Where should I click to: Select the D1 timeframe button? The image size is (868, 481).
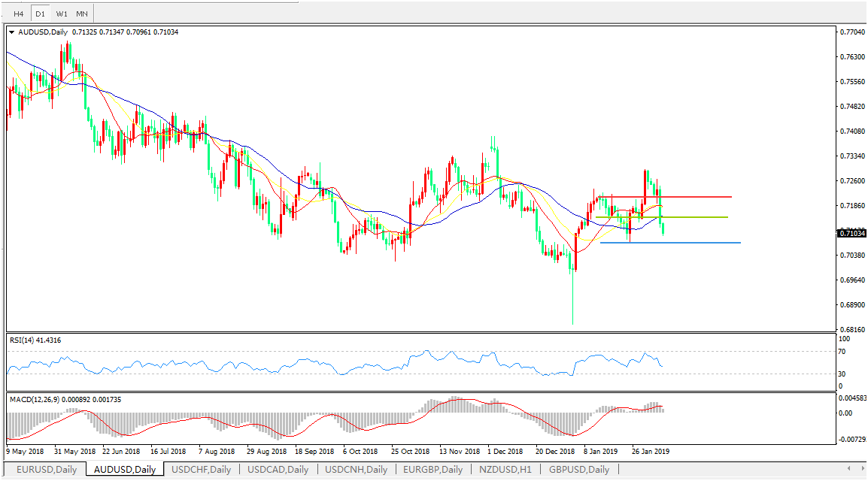tap(41, 14)
